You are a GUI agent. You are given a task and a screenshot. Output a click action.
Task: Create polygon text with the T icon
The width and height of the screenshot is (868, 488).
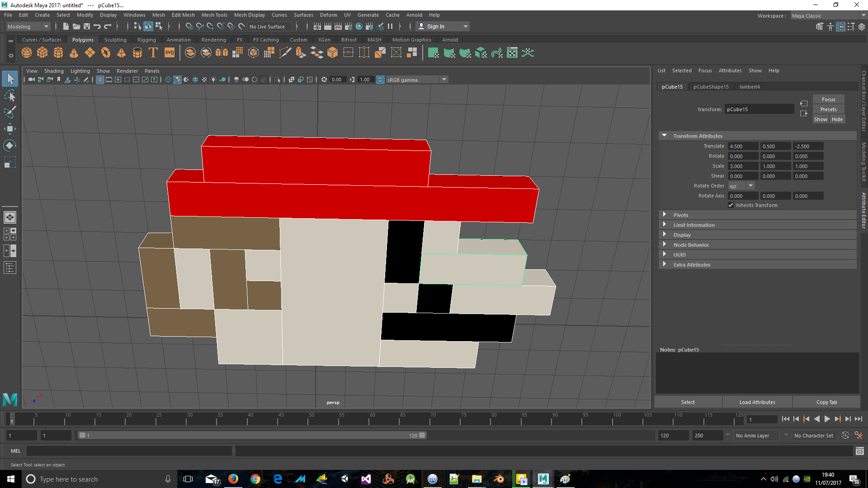(153, 53)
